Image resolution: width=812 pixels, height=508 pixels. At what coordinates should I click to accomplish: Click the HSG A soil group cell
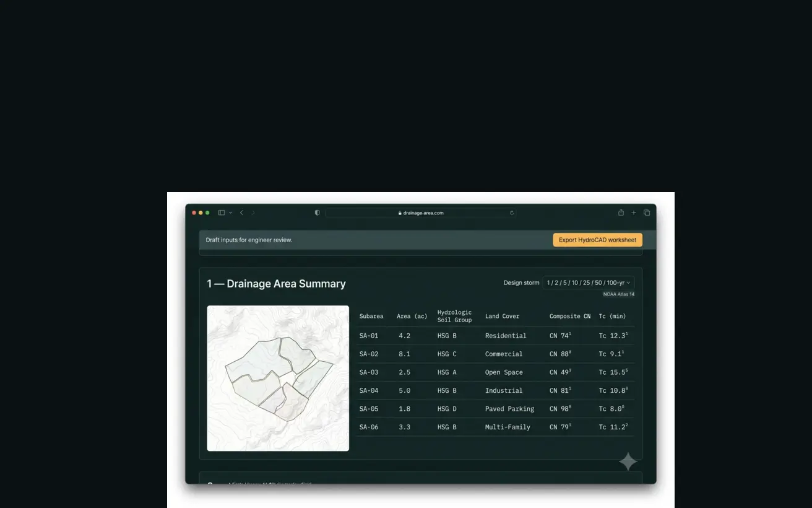447,372
